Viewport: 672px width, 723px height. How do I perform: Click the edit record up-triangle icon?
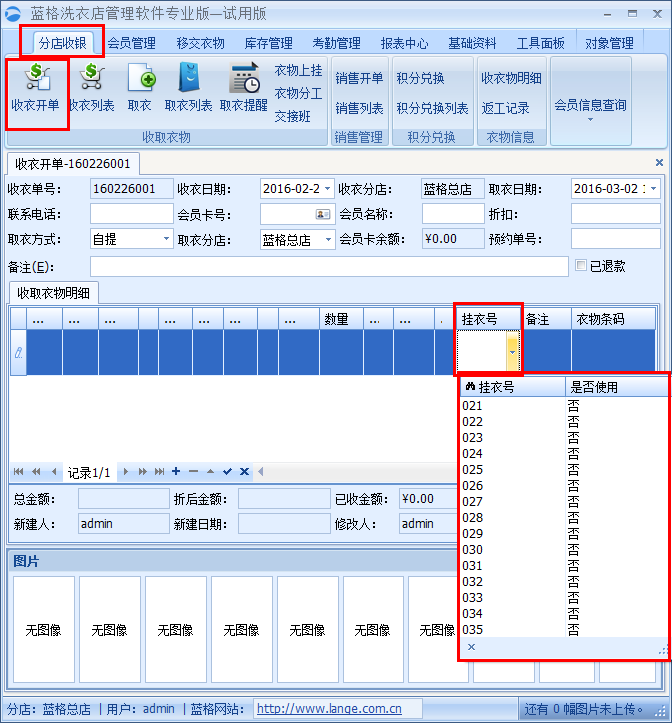(210, 471)
